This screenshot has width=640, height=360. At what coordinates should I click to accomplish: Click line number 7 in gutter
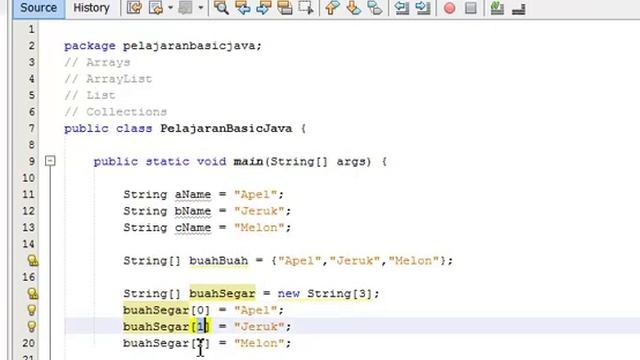31,128
